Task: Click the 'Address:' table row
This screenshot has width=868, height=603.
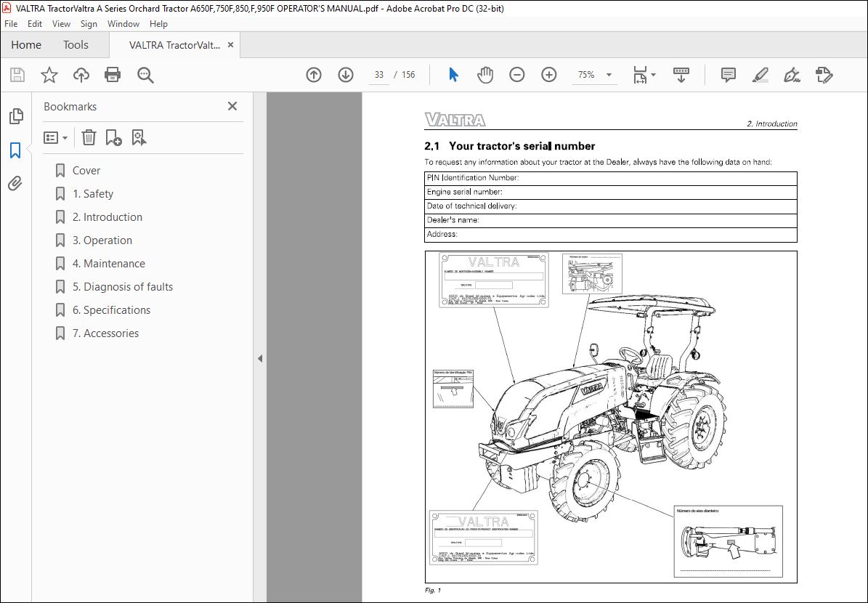Action: click(x=611, y=235)
